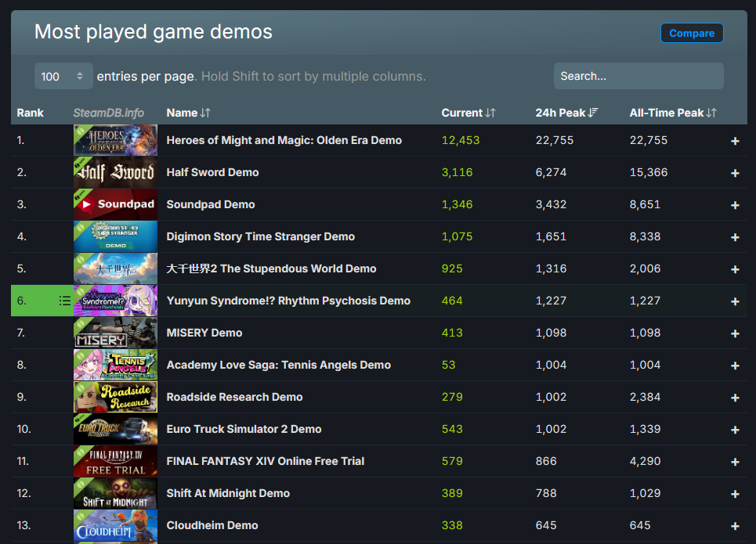Click the Roadside Research thumbnail image
This screenshot has height=544, width=756.
115,397
